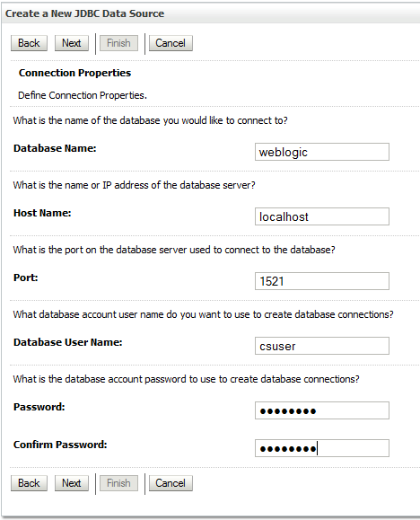Select the Port field showing 1521

click(x=322, y=281)
